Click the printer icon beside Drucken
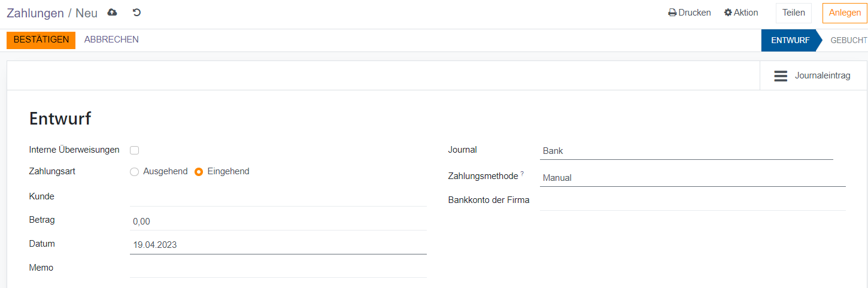Viewport: 868px width, 288px height. point(672,13)
